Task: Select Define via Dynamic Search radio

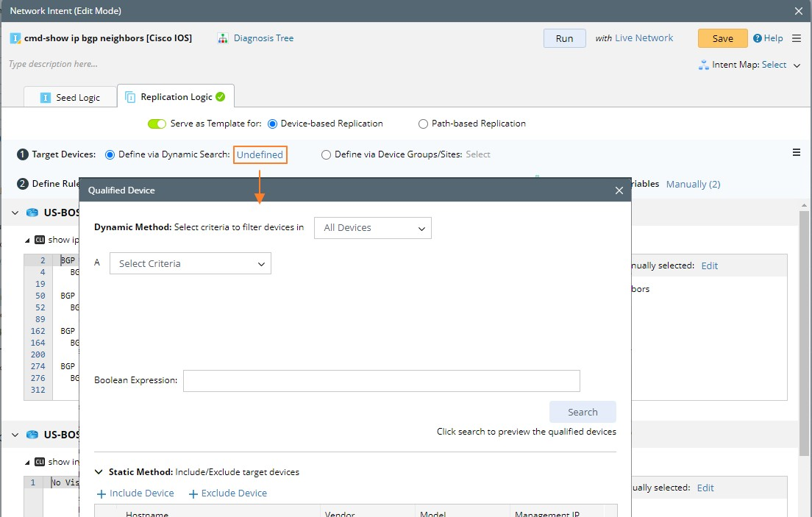Action: coord(110,155)
